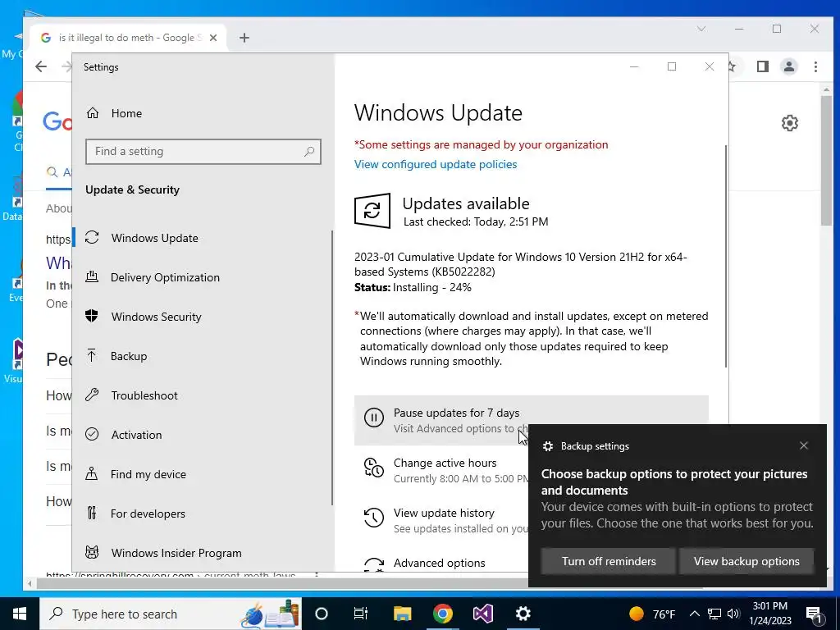Open Chrome profile avatar menu

[789, 66]
